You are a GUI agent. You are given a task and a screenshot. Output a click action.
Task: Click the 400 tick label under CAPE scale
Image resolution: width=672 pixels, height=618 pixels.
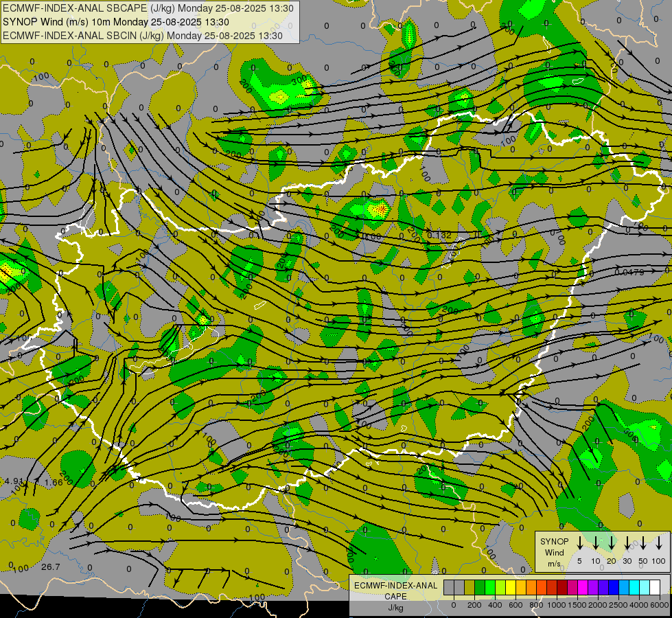pos(495,605)
